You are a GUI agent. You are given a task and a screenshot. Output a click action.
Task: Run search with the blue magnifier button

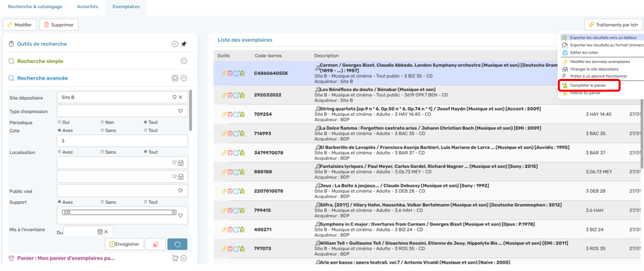point(178,244)
